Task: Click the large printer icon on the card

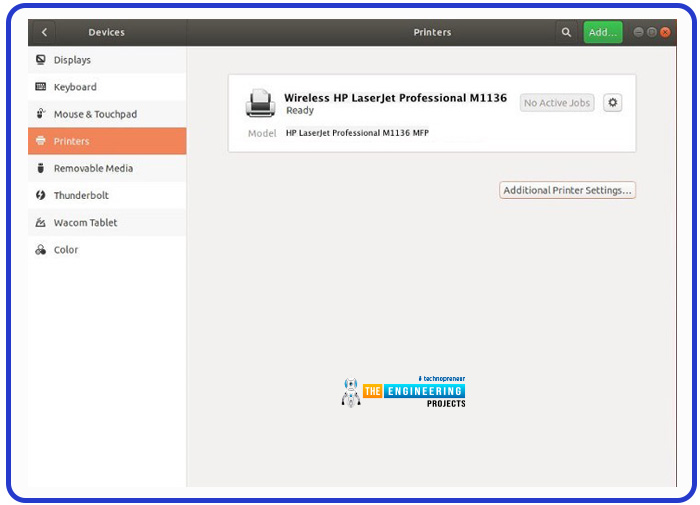Action: [x=260, y=103]
